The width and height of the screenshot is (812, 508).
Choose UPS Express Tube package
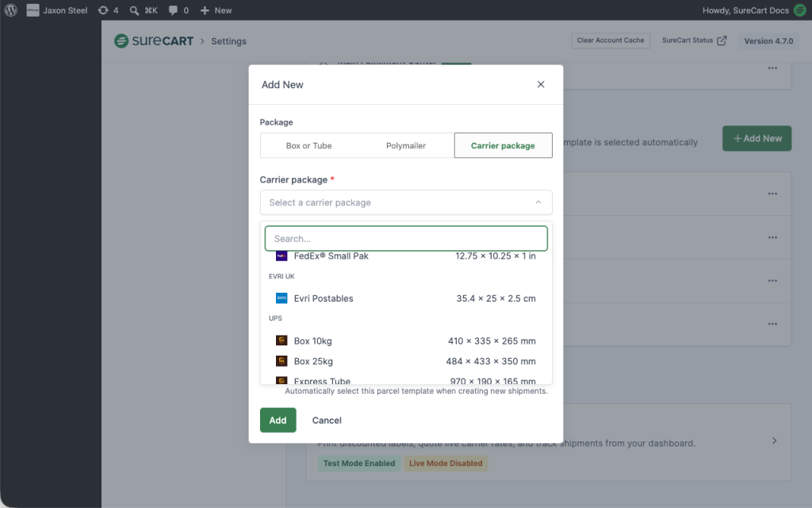click(406, 379)
